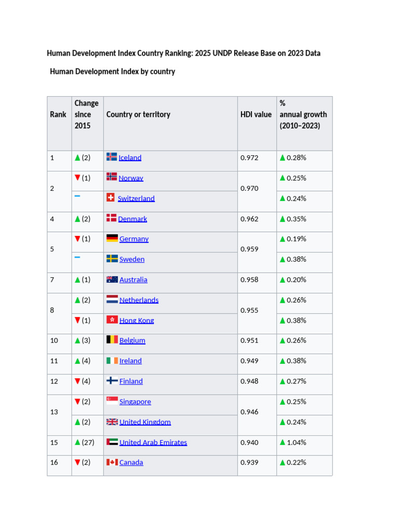Open the United Kingdom link
The width and height of the screenshot is (399, 532).
[145, 422]
